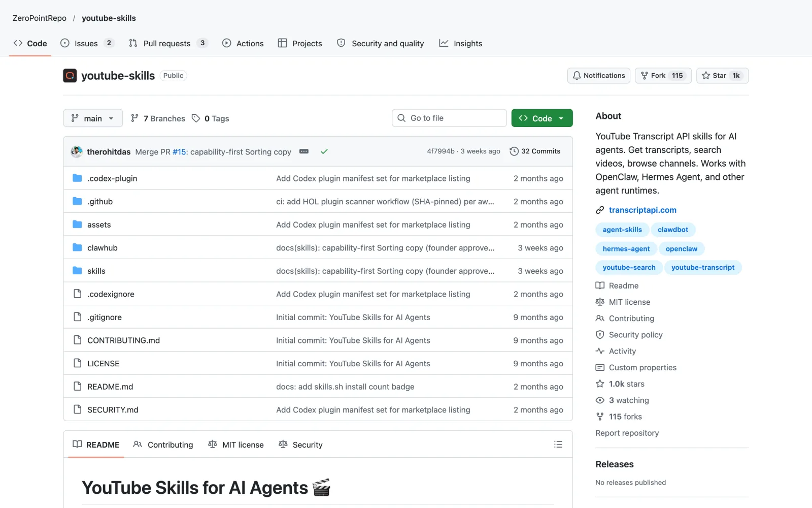Open the Releases section heading
Image resolution: width=812 pixels, height=508 pixels.
coord(615,464)
